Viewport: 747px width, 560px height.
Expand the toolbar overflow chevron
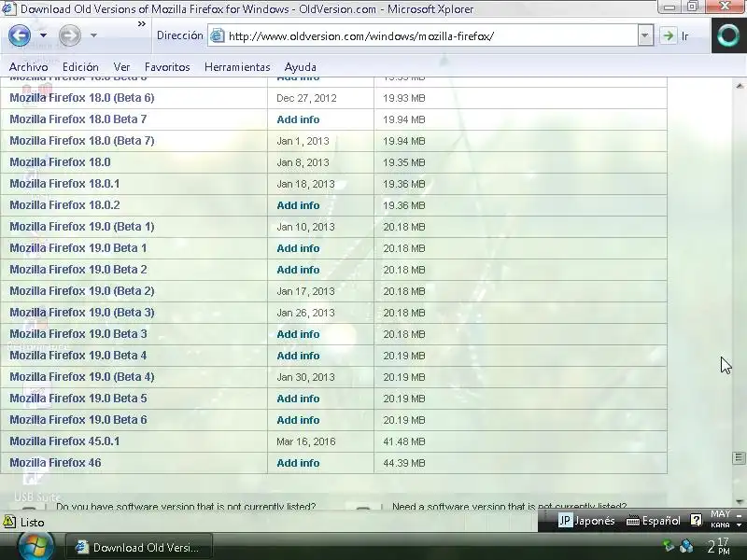(142, 24)
